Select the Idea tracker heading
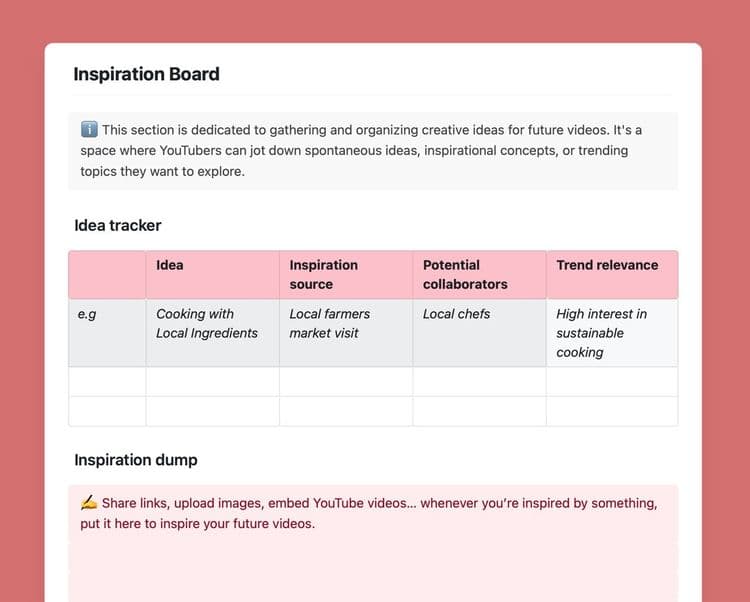This screenshot has height=602, width=750. coord(118,225)
